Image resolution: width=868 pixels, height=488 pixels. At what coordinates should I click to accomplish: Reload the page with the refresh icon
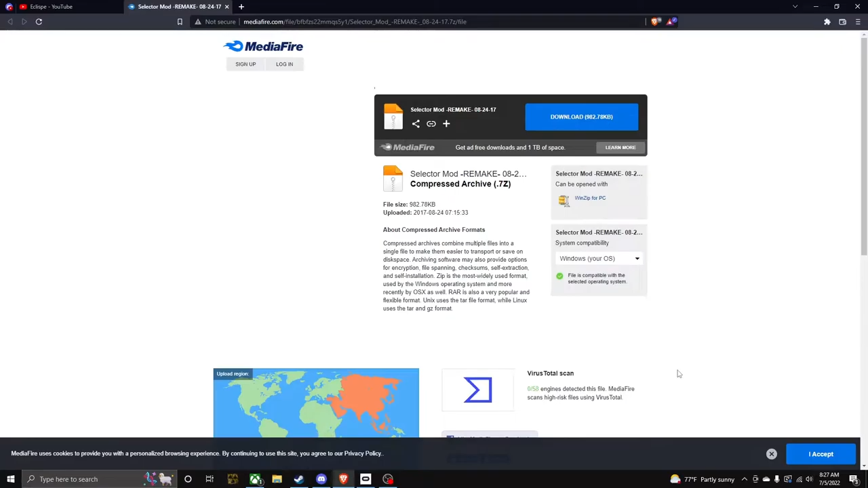click(39, 22)
